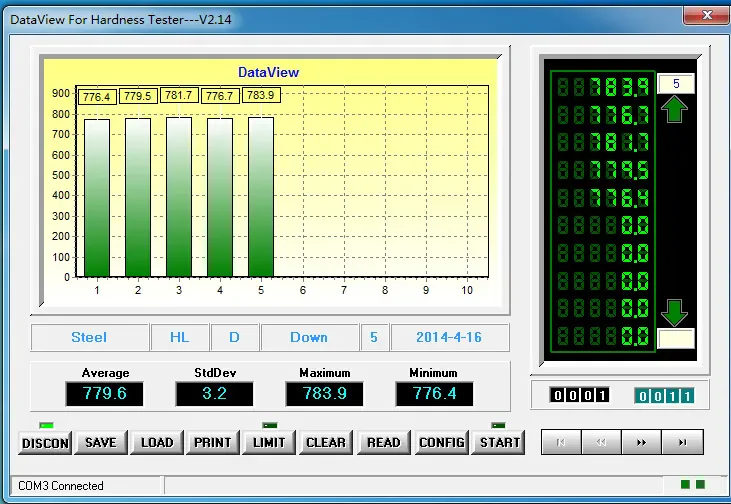
Task: Click the LED reading 776.4
Action: click(x=603, y=198)
